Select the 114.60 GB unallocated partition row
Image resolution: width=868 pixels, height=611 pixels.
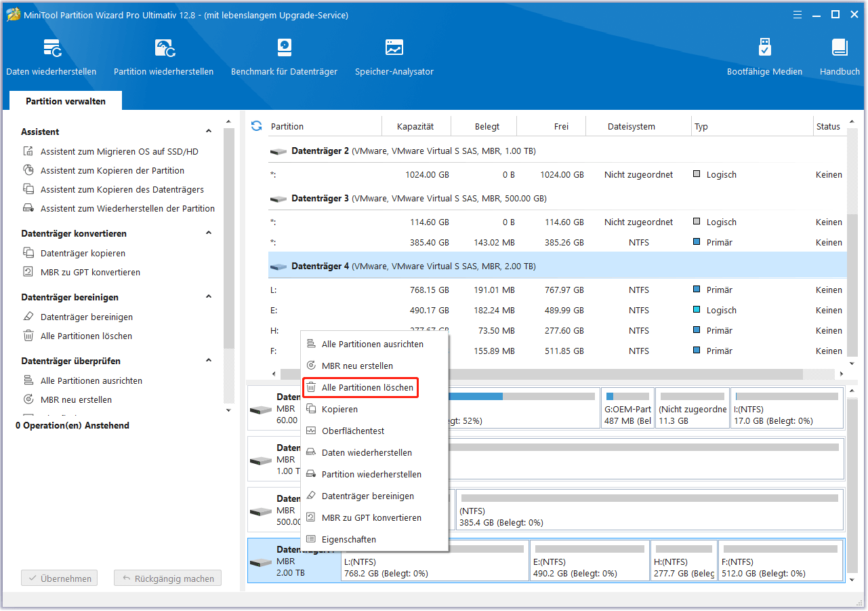[x=557, y=222]
